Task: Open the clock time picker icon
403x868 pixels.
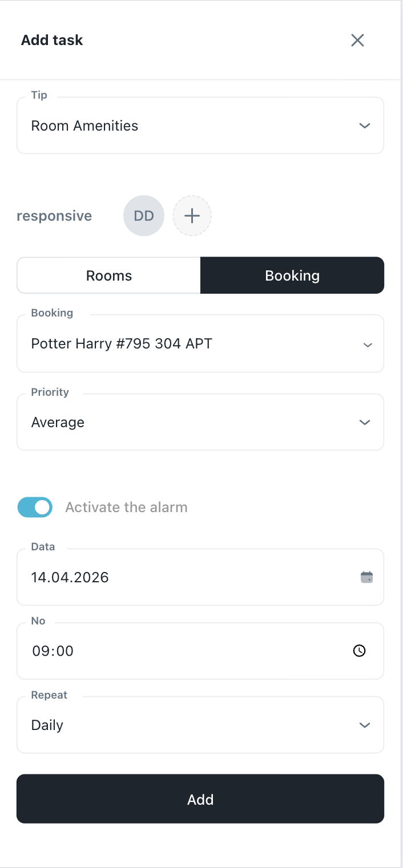Action: 359,651
